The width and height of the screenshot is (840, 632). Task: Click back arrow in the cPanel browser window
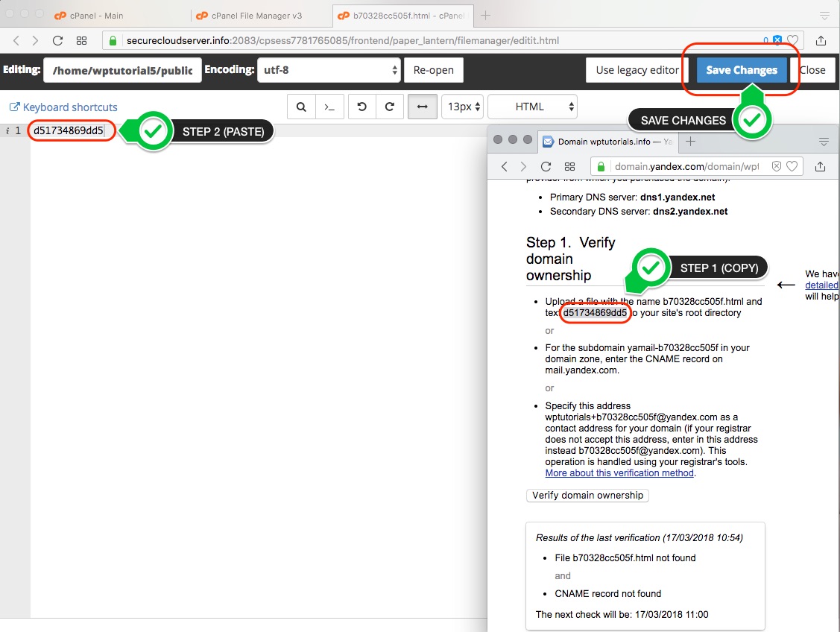[x=16, y=40]
